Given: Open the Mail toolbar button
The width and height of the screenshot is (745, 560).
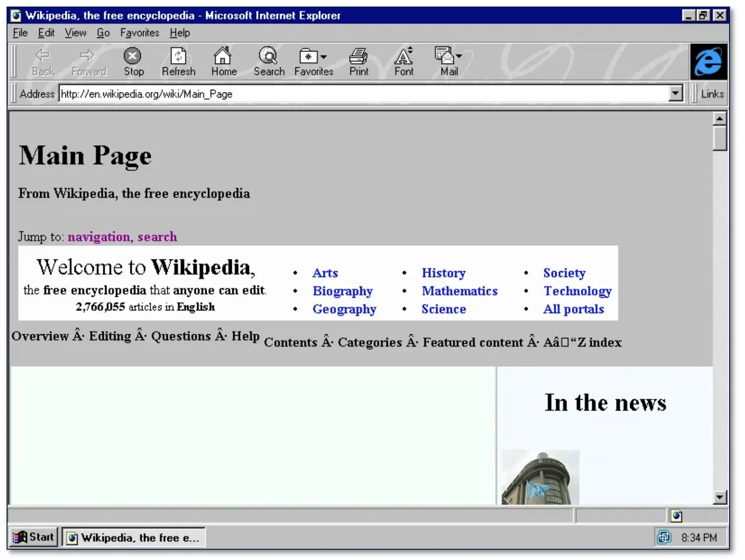Looking at the screenshot, I should [x=449, y=62].
